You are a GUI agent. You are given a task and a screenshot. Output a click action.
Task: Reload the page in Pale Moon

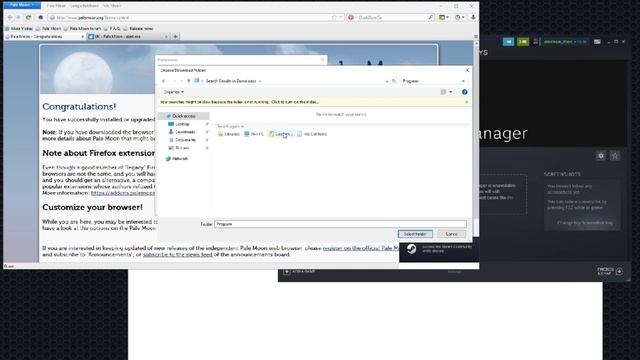(29, 18)
